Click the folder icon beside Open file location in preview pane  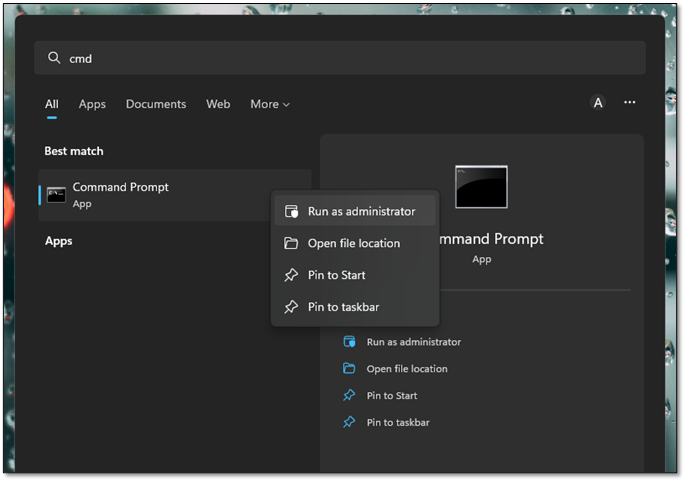(349, 369)
